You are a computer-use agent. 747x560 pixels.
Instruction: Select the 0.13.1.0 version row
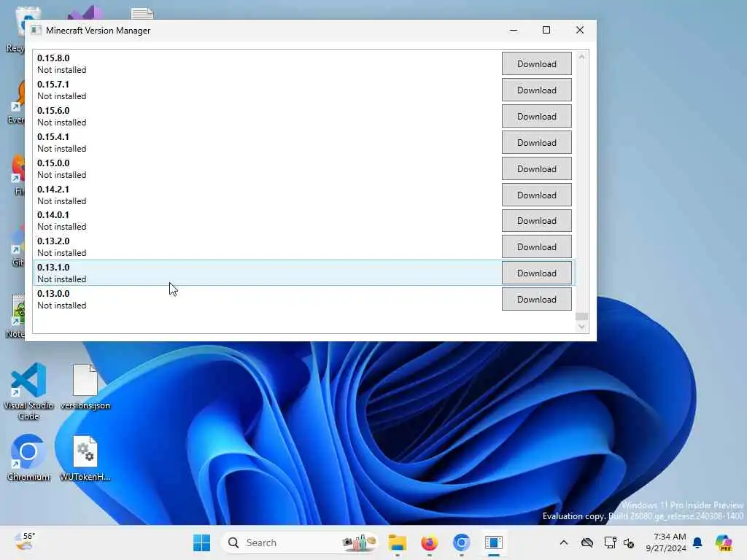click(x=304, y=273)
